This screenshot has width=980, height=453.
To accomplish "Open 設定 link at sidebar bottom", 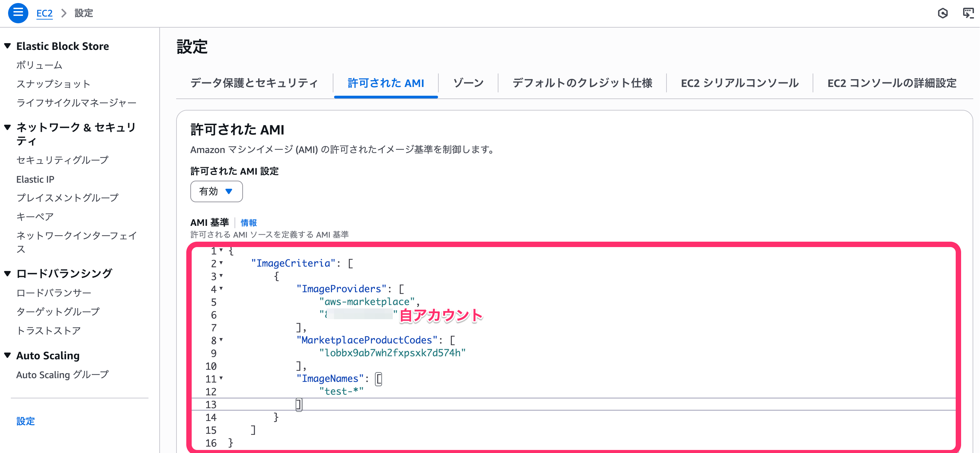I will point(26,421).
